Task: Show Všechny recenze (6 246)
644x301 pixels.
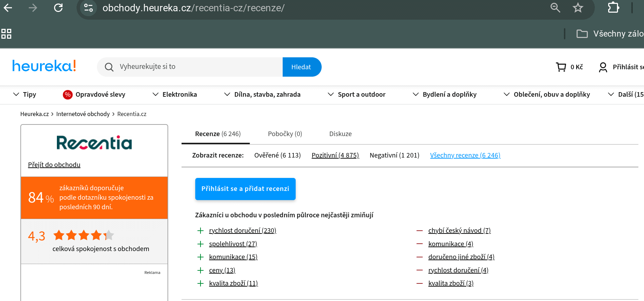Action: click(x=465, y=155)
